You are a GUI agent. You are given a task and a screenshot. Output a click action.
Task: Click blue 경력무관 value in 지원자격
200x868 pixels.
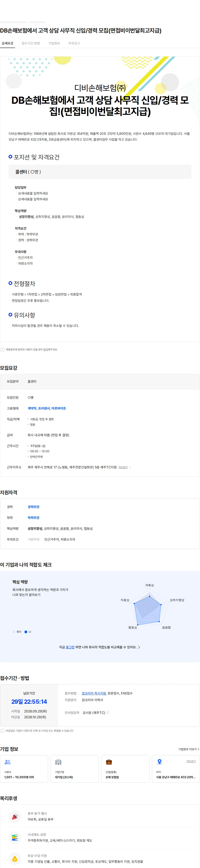[34, 507]
